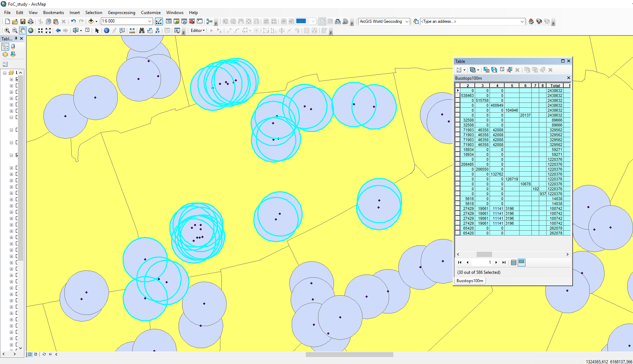633x364 pixels.
Task: Switch TOC to List By Source
Action: [x=13, y=46]
